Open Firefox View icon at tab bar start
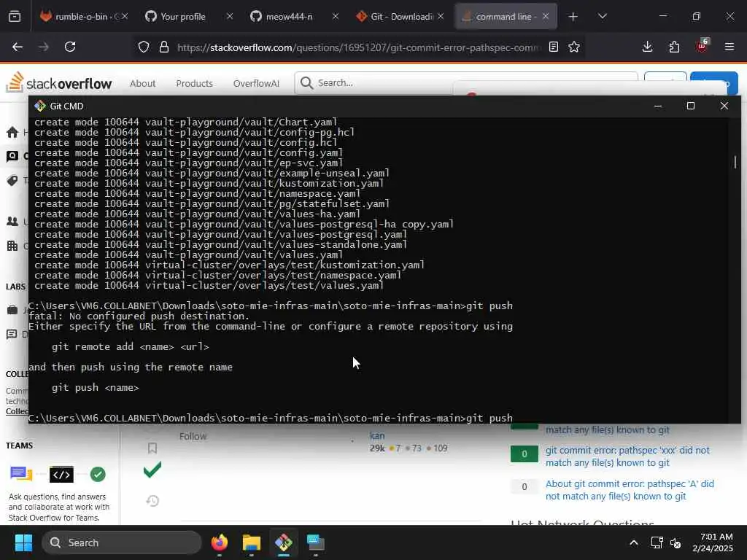Image resolution: width=747 pixels, height=560 pixels. click(x=15, y=17)
